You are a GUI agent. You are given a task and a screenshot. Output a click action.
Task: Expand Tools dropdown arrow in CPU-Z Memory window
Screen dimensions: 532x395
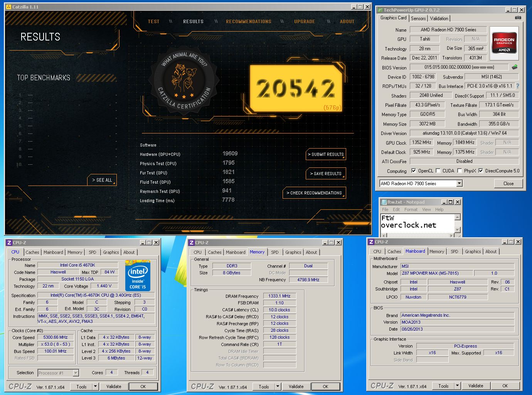tap(278, 387)
